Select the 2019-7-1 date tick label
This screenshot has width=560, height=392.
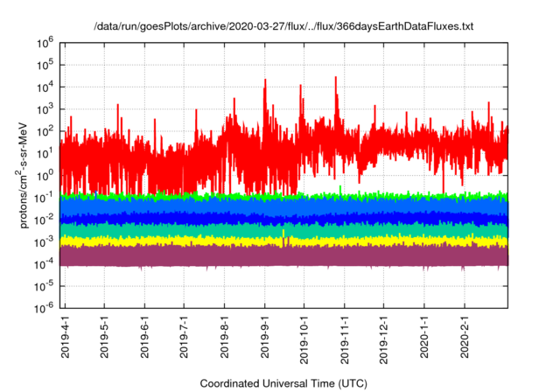tap(184, 337)
